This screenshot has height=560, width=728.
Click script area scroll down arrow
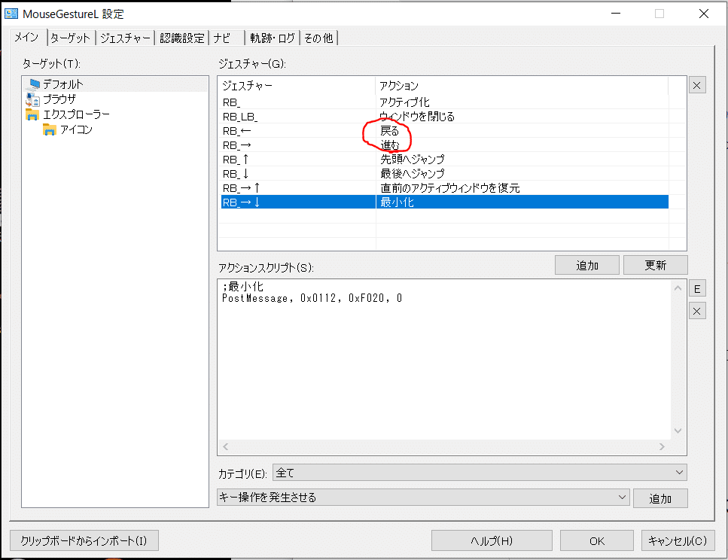[x=678, y=431]
